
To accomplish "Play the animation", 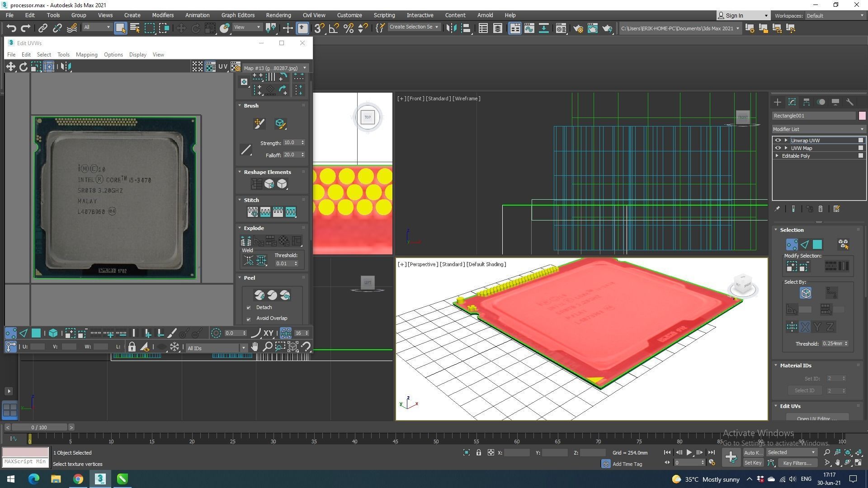I will pos(689,452).
